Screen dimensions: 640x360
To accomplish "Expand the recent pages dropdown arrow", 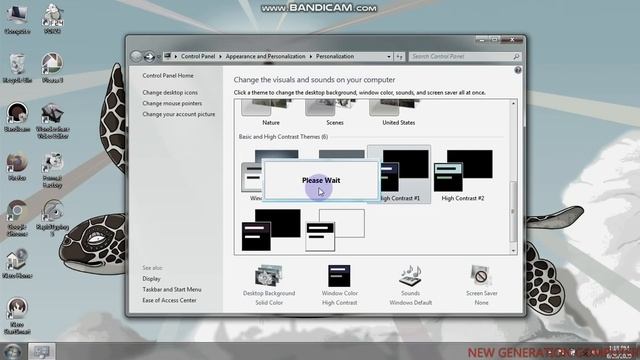I will coord(158,57).
